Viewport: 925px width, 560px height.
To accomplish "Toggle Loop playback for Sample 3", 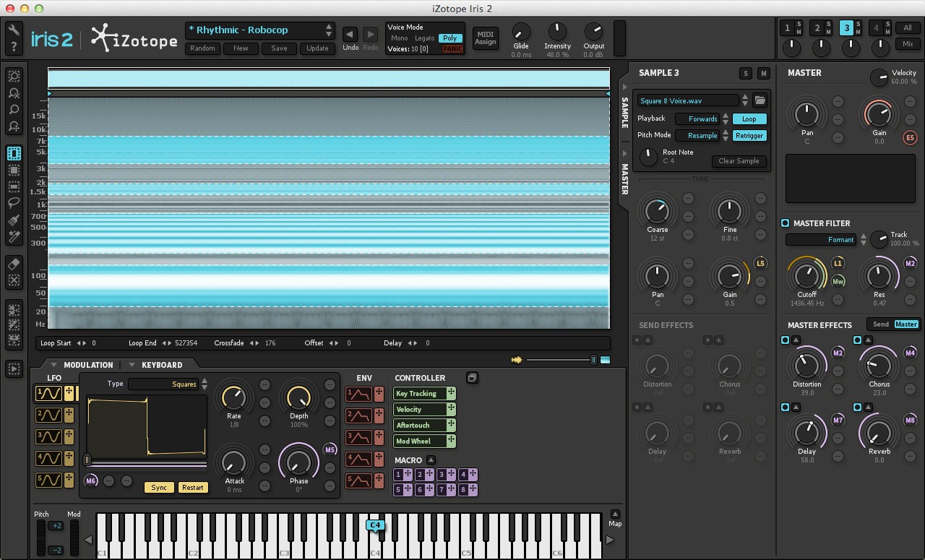I will (x=749, y=119).
